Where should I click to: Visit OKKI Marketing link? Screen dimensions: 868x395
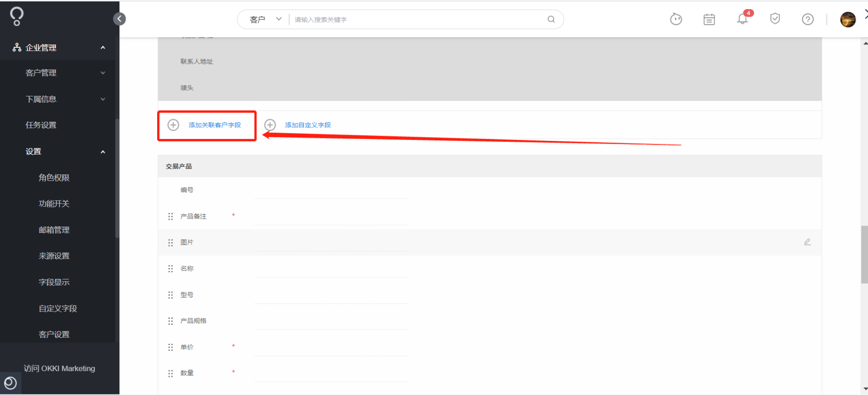(60, 368)
